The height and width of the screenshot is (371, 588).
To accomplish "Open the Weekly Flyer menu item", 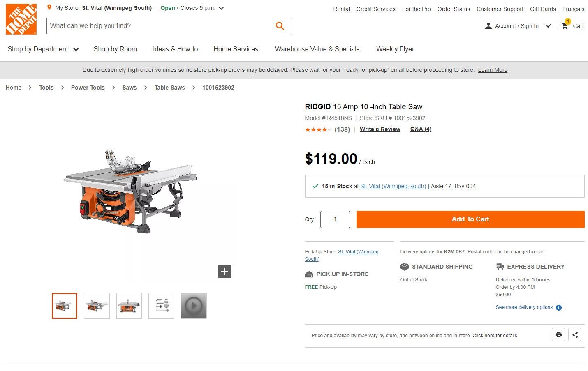I will [x=395, y=49].
